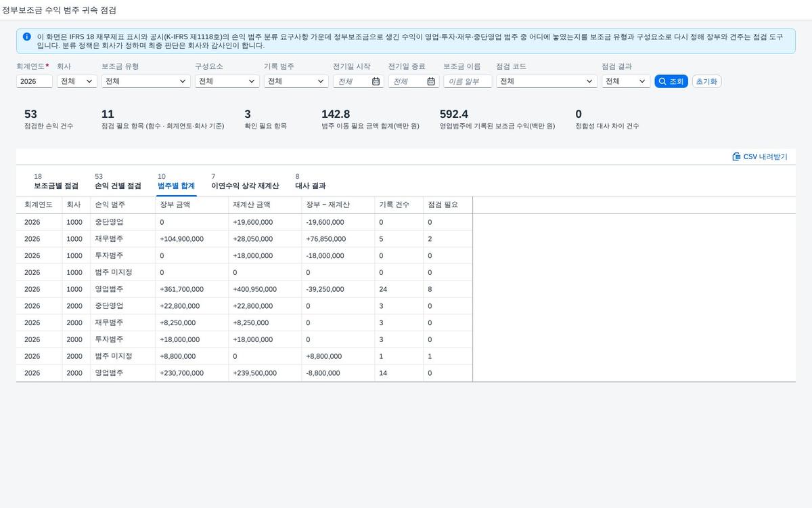Screen dimensions: 812x508
Task: Click the 전기일 시작 date field
Action: point(359,81)
